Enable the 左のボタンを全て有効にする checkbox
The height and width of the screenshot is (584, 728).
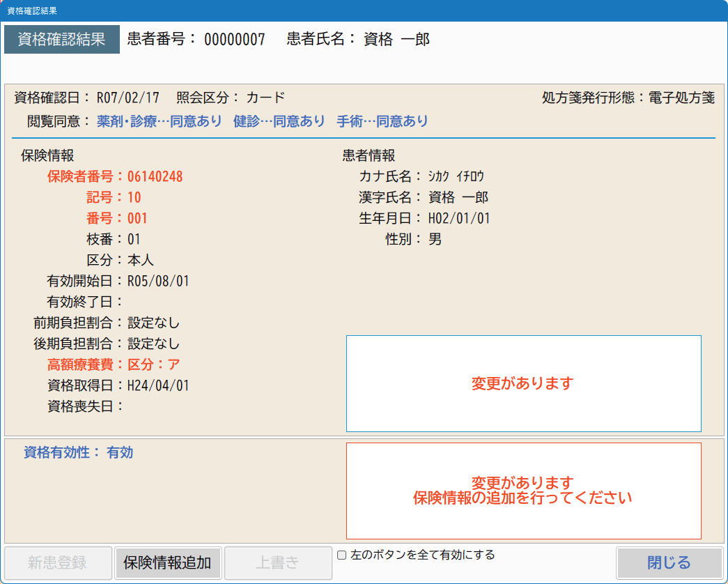point(340,555)
